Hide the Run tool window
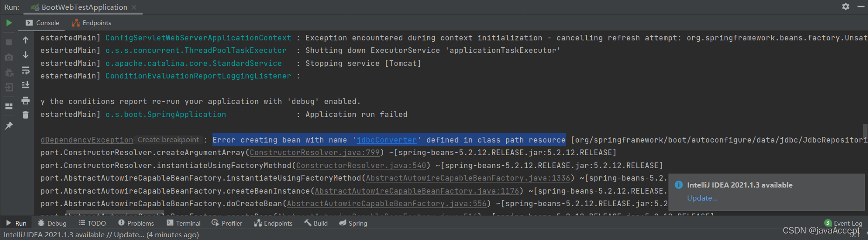This screenshot has width=868, height=240. tap(861, 6)
